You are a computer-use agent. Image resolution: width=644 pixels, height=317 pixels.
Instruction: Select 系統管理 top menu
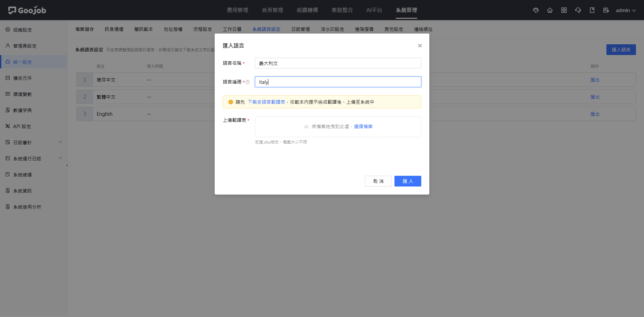(x=407, y=10)
